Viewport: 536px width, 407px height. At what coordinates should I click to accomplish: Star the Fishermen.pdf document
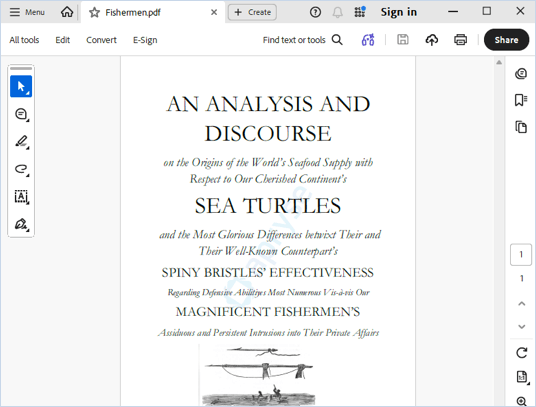(94, 13)
